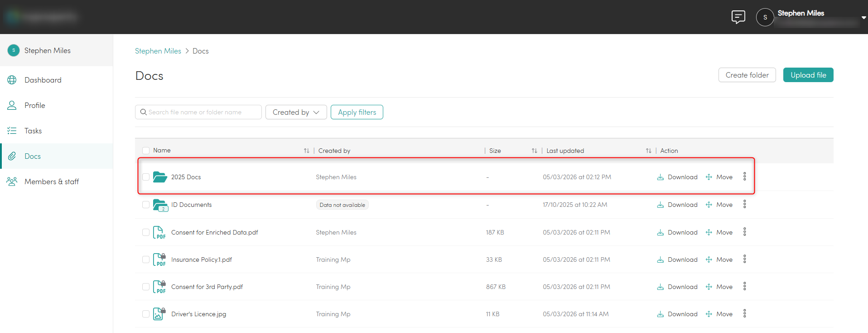The image size is (868, 333).
Task: Sort by the Name column arrows
Action: [x=307, y=151]
